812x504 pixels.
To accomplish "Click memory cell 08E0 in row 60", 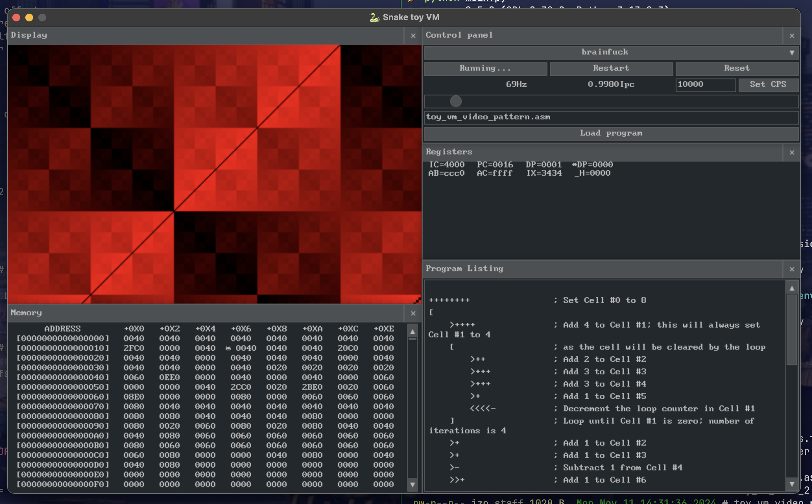I will click(x=134, y=397).
